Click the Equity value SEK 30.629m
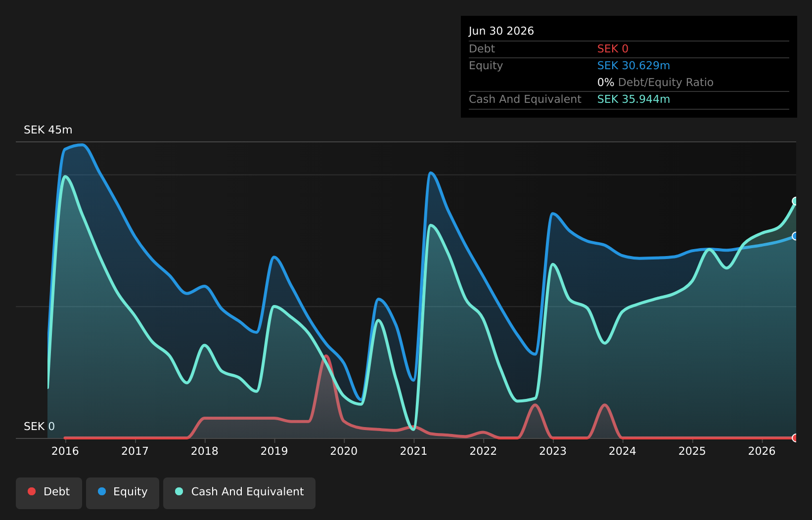Screen dimensions: 812x520 click(x=633, y=66)
